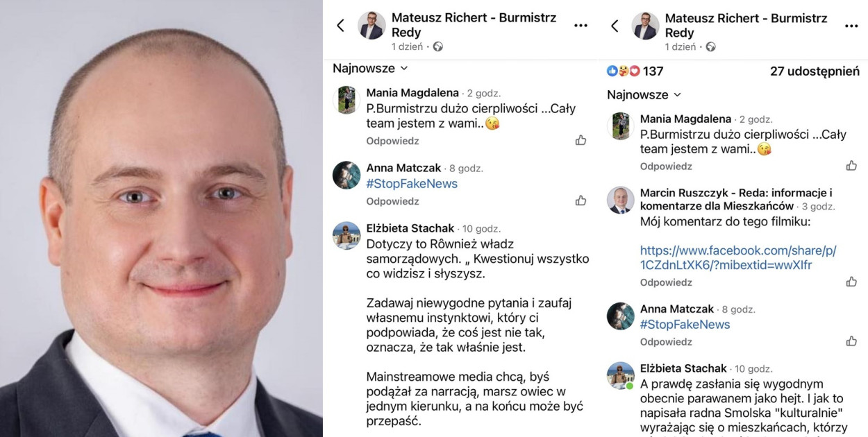Like Mania Magdalena's comment in the right panel
The width and height of the screenshot is (868, 437).
coord(851,166)
